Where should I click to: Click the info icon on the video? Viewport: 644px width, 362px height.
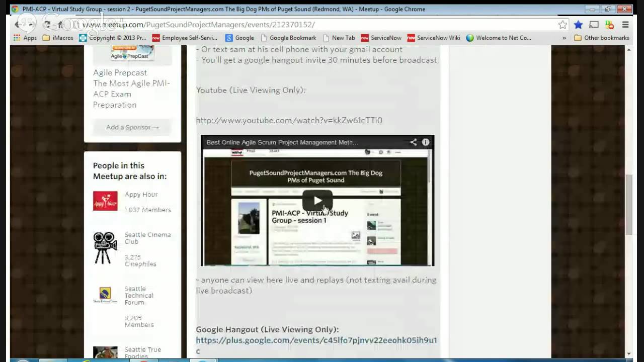426,142
